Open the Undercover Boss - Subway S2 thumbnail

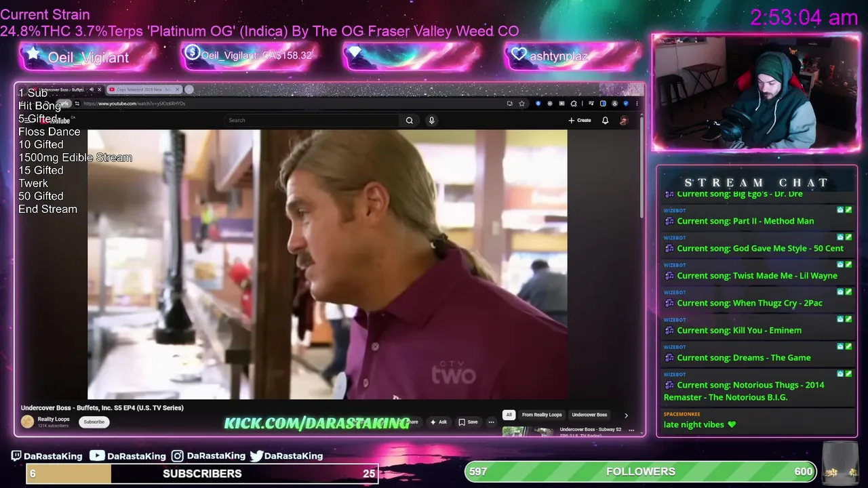click(x=529, y=431)
